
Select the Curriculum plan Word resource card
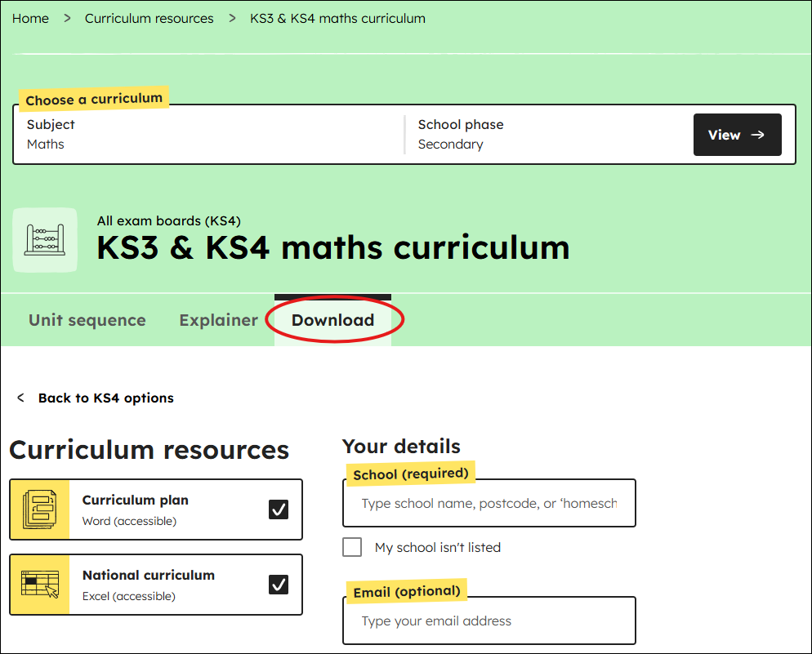tap(155, 509)
